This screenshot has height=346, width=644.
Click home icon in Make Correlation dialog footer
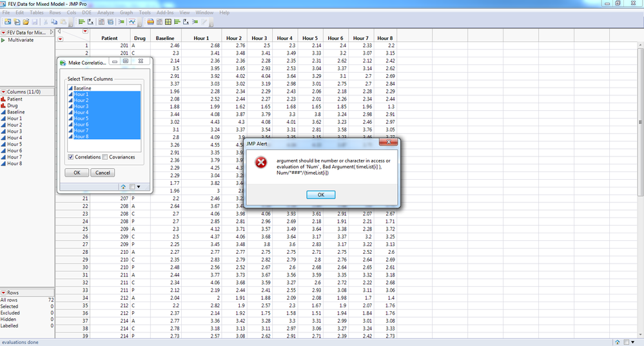point(123,187)
